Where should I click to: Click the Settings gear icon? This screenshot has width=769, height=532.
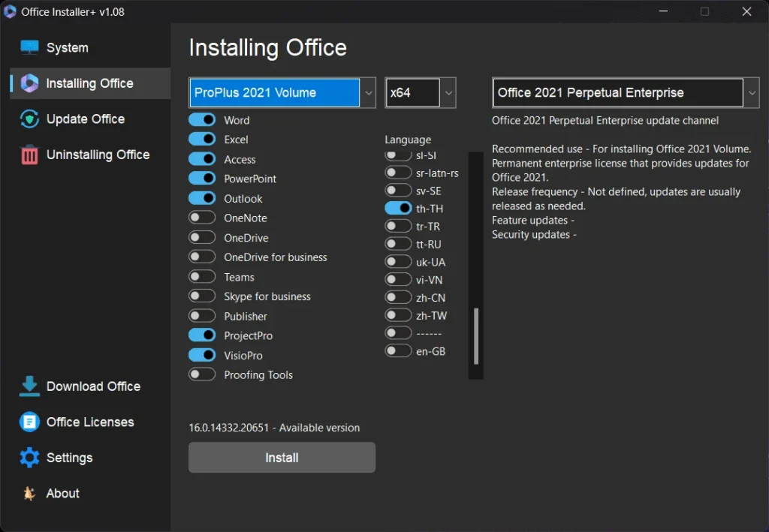(x=29, y=458)
